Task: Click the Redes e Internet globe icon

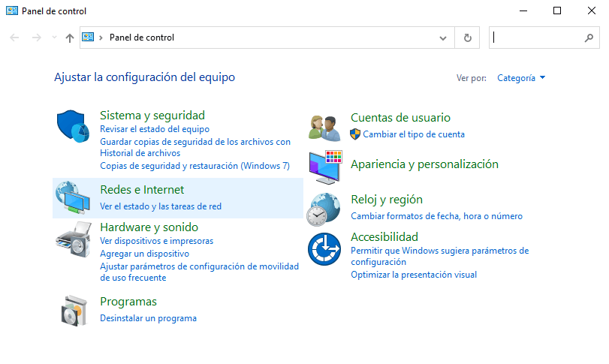Action: (x=73, y=197)
